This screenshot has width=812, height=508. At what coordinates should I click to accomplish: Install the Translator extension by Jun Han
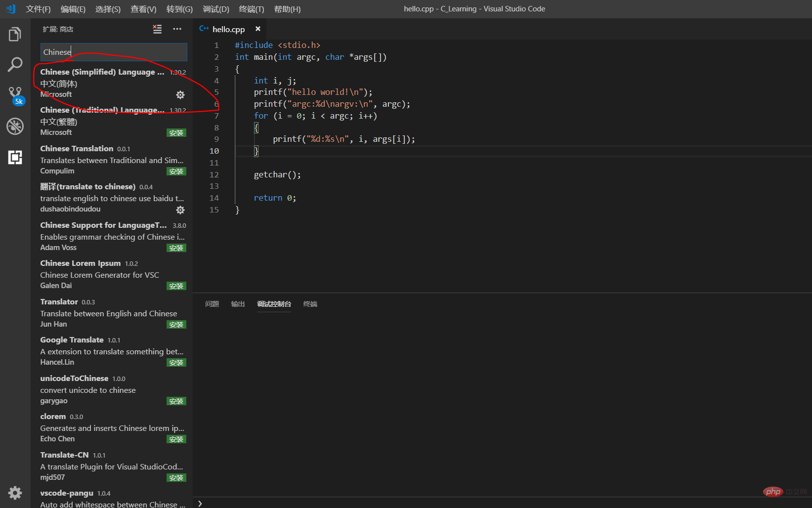pyautogui.click(x=176, y=325)
